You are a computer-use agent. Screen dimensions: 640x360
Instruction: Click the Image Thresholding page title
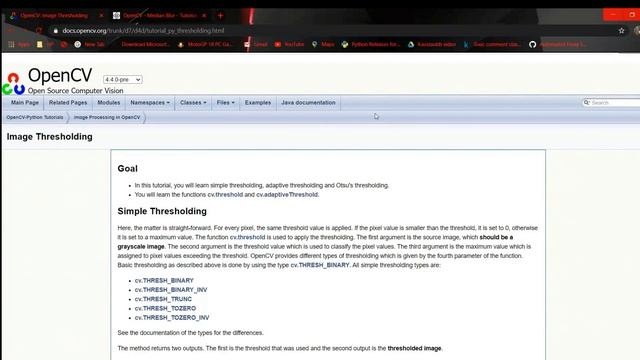[x=49, y=137]
